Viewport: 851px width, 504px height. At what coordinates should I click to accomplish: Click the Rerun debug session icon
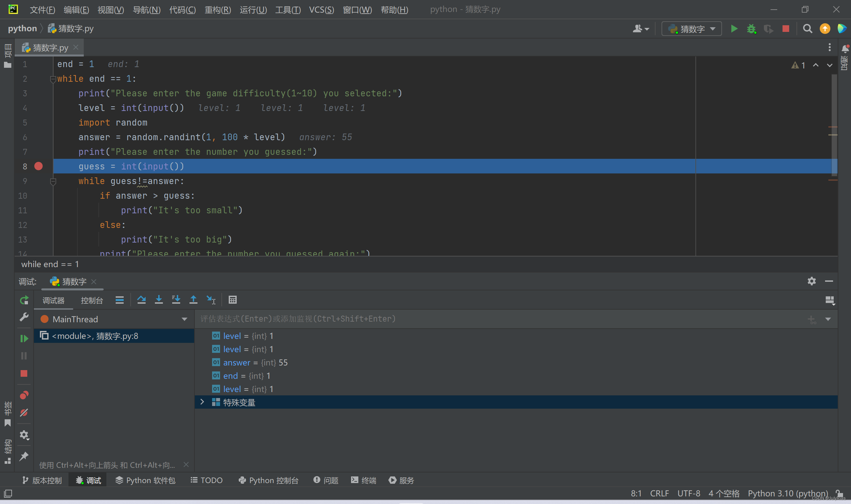pos(24,300)
